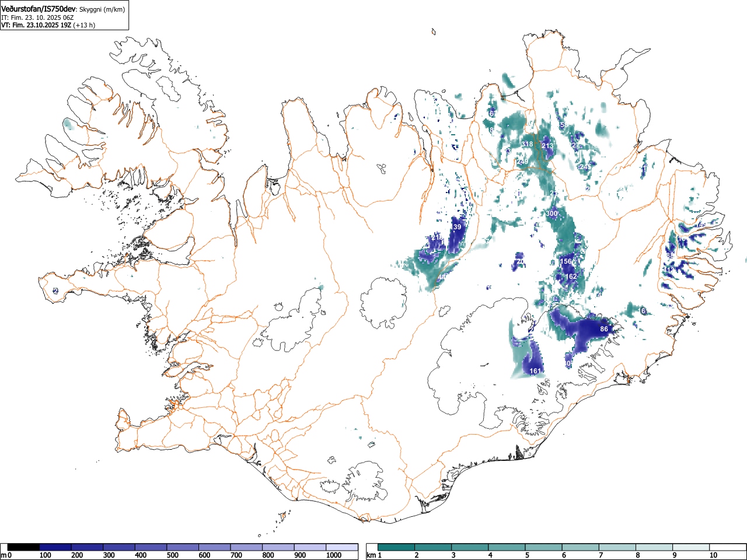The image size is (747, 560).
Task: Select the 100–200 m dark blue swatch
Action: [x=55, y=547]
